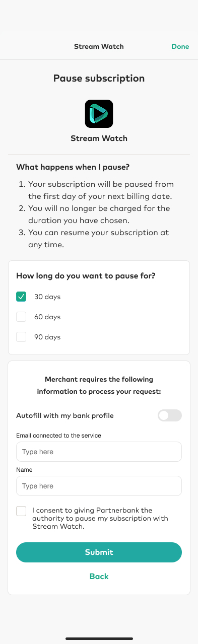Image resolution: width=198 pixels, height=644 pixels.
Task: Tick the Partnerbank consent checkbox
Action: pos(21,511)
